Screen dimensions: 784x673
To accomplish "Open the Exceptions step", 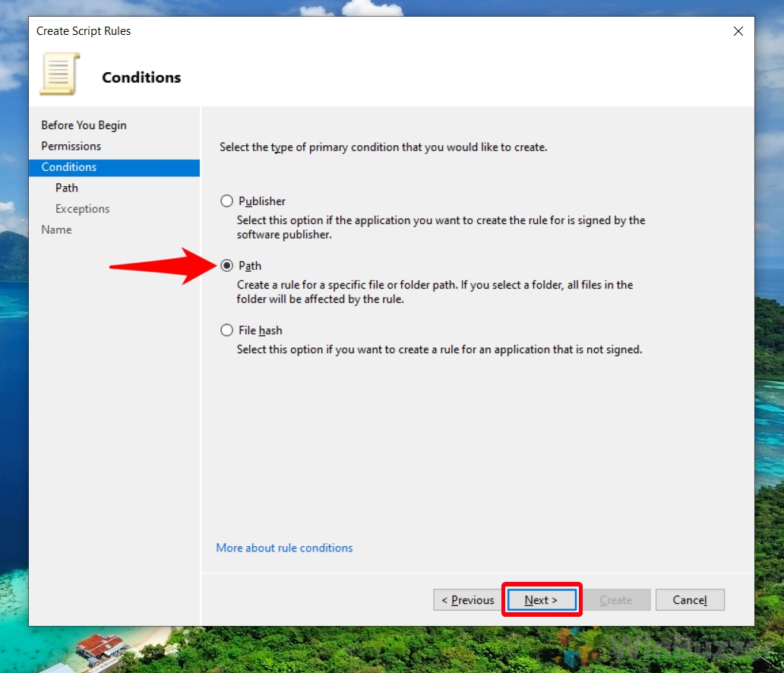I will pos(82,208).
